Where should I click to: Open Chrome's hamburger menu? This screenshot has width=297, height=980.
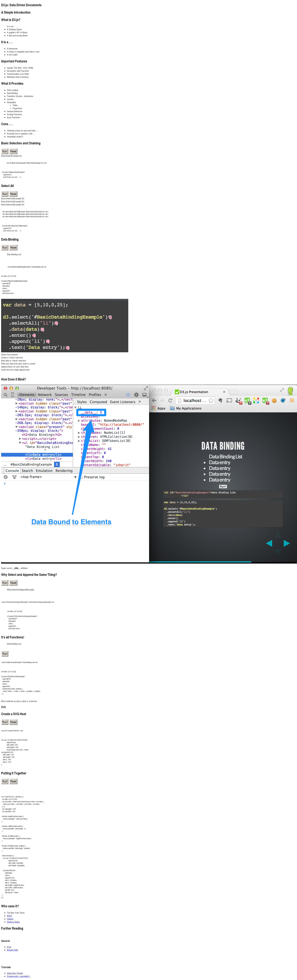click(292, 400)
